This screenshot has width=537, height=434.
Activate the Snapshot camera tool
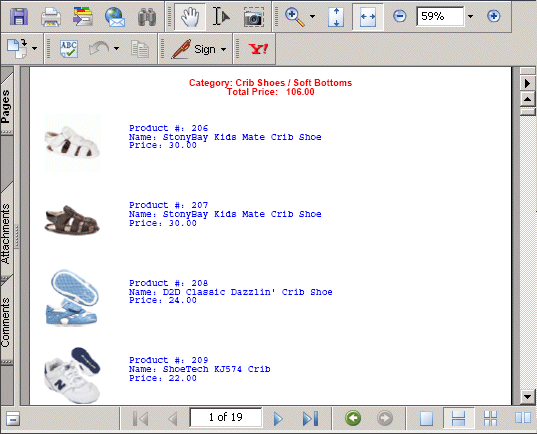254,17
